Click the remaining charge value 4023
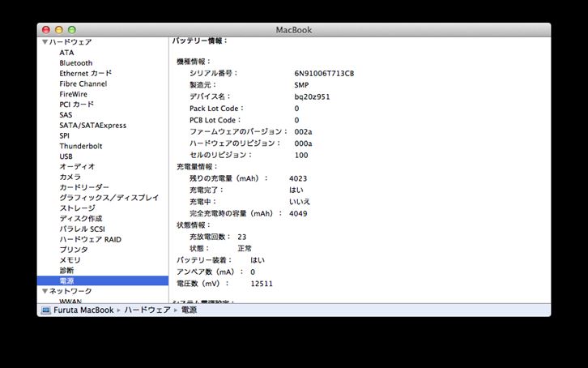The width and height of the screenshot is (588, 368). pyautogui.click(x=298, y=178)
